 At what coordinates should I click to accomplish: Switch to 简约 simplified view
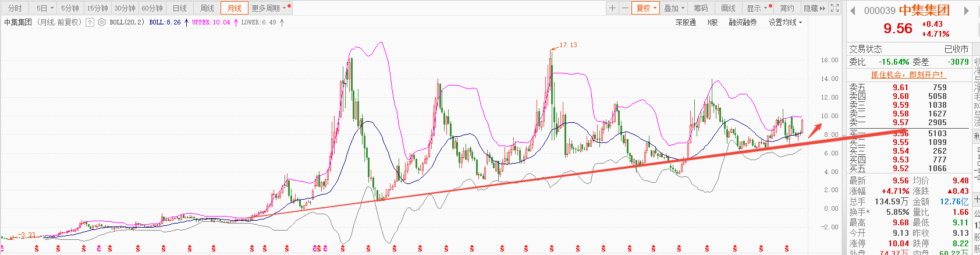(x=787, y=8)
